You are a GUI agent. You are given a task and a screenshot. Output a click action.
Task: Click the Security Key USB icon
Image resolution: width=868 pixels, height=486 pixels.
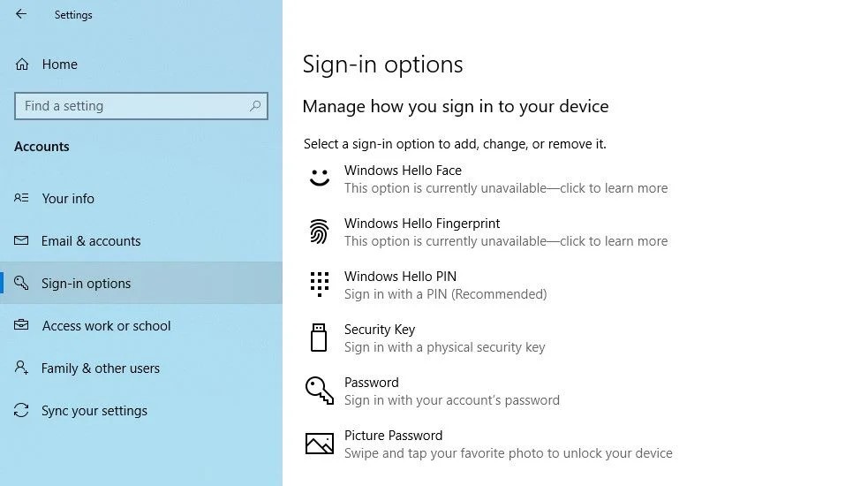tap(319, 338)
